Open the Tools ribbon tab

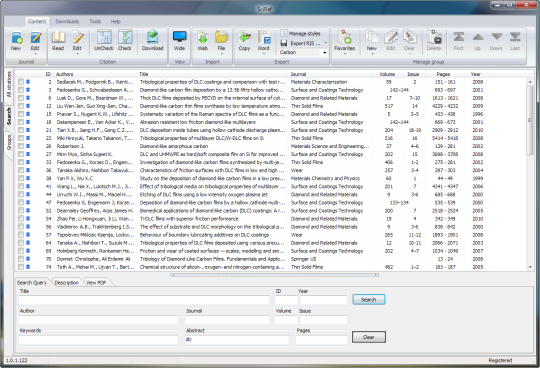pyautogui.click(x=95, y=21)
